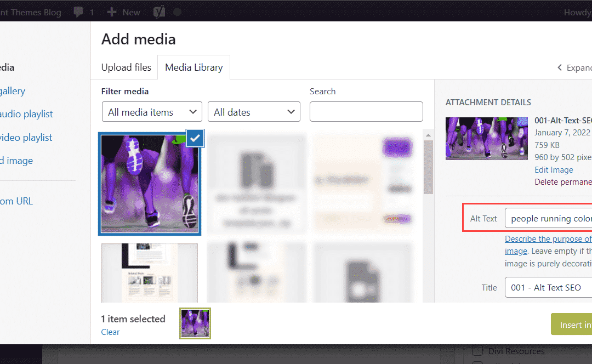Click the 001-Alt-Text-SEO filename text

tap(563, 121)
